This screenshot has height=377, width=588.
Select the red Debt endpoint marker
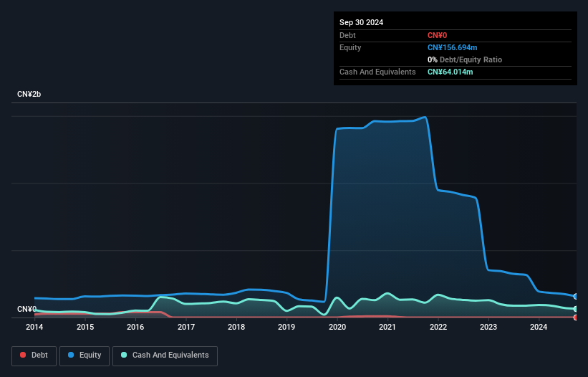[x=576, y=318]
